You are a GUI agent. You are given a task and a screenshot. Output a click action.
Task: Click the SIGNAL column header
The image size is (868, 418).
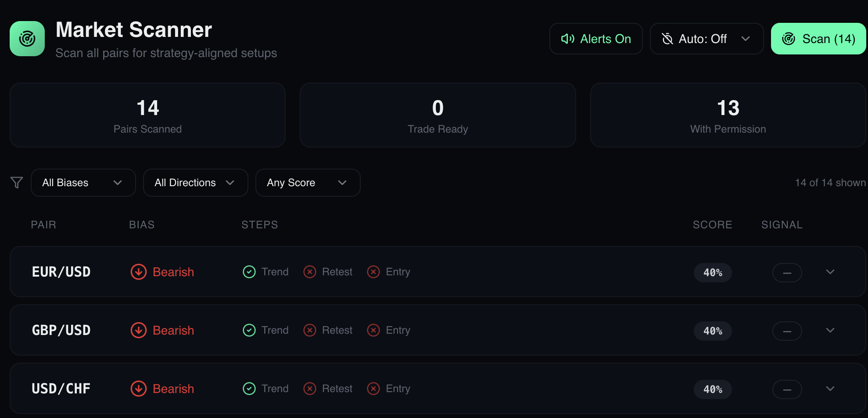coord(782,225)
